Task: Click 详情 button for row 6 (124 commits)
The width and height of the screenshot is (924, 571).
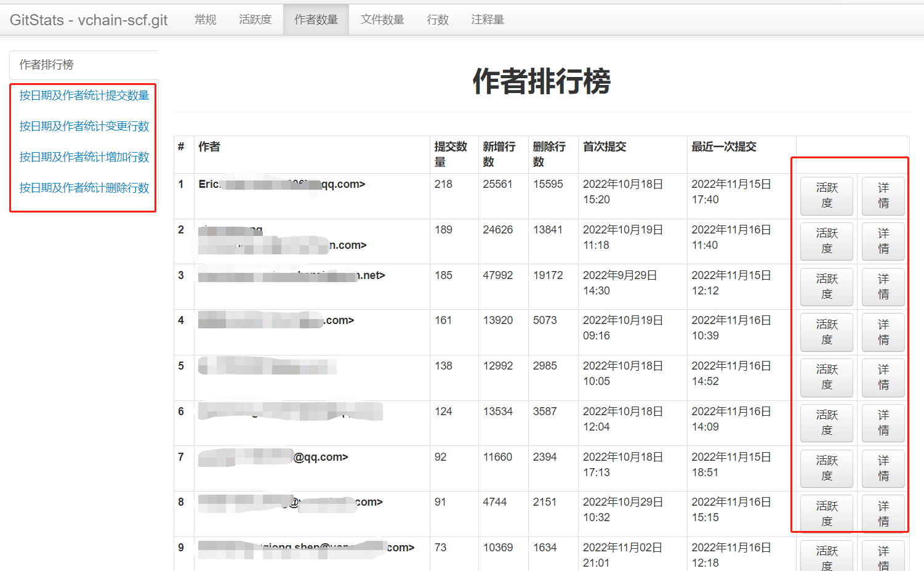Action: (x=883, y=423)
